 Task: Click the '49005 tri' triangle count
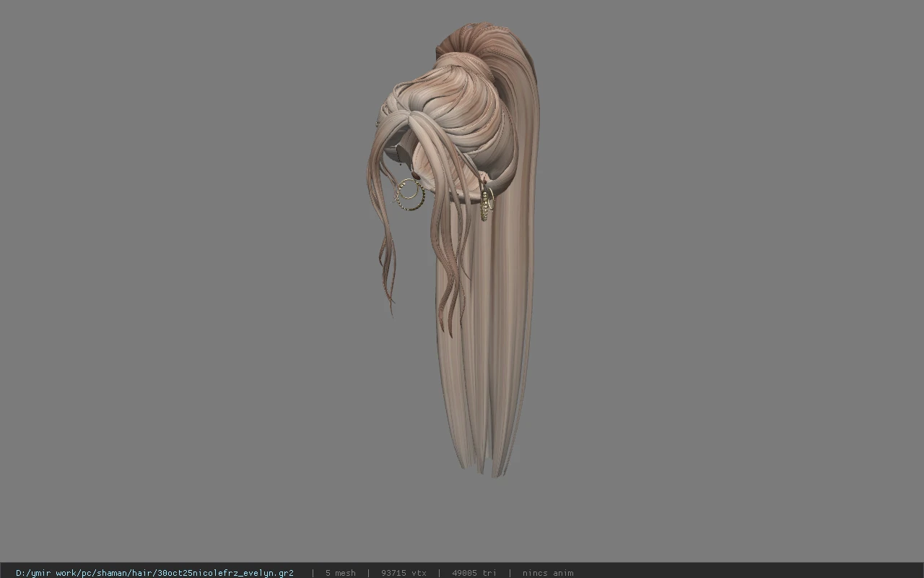[474, 573]
